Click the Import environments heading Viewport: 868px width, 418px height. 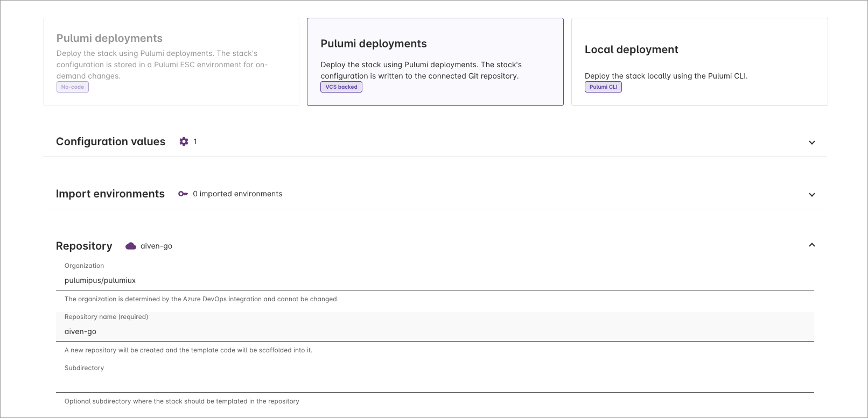click(x=110, y=194)
